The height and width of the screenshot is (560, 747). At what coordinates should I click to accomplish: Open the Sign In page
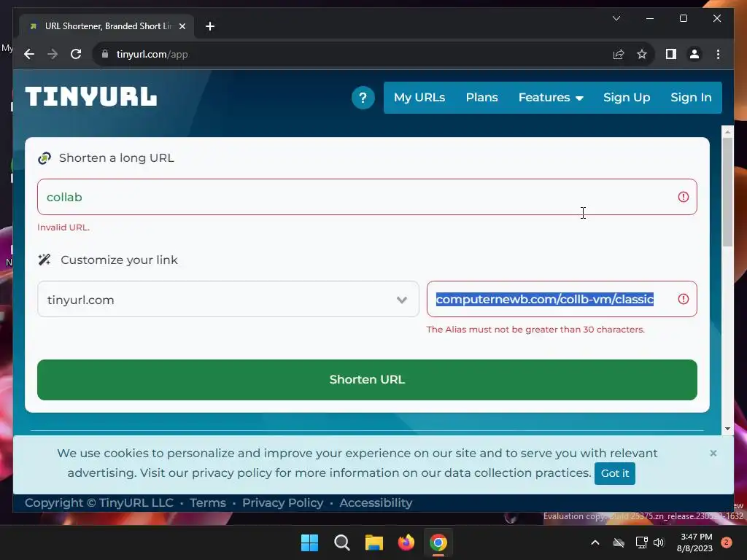tap(691, 98)
